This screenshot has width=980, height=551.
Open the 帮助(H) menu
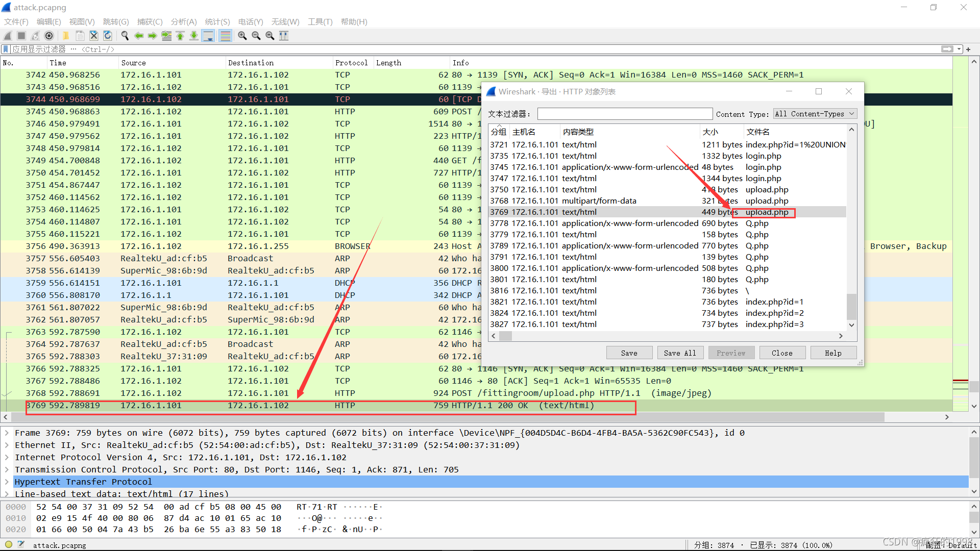pos(354,21)
